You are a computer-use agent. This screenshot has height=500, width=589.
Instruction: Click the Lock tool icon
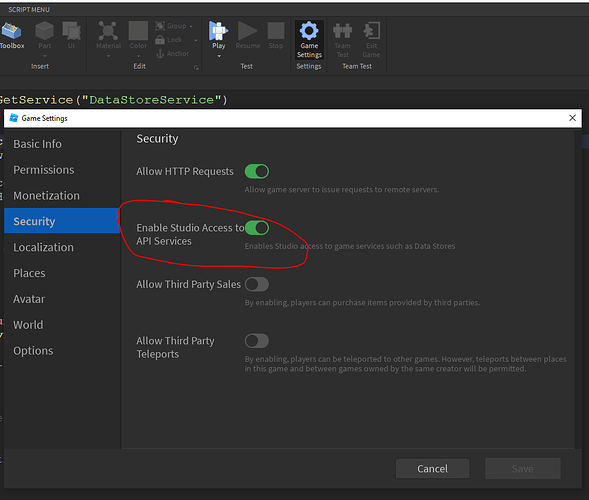160,39
